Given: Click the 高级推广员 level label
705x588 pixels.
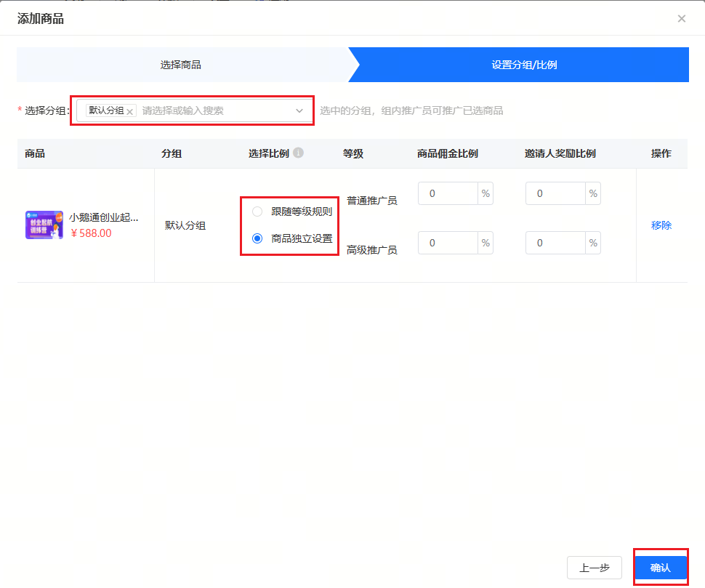Looking at the screenshot, I should (372, 250).
